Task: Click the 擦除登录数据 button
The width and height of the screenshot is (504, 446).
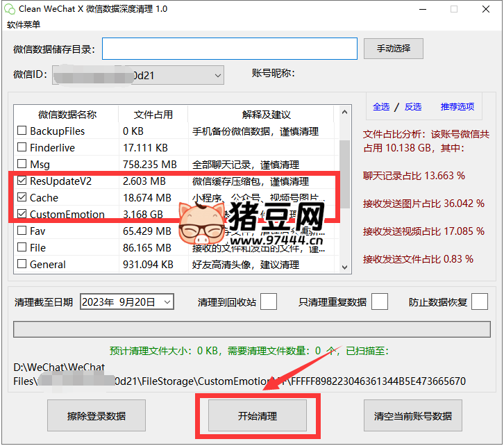Action: pos(96,415)
